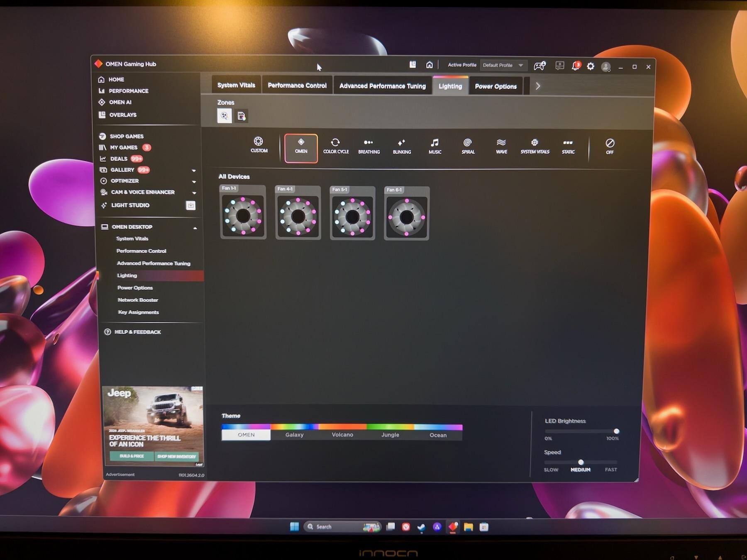The height and width of the screenshot is (560, 747).
Task: Click the Shop New Inventory ad button
Action: click(x=177, y=456)
